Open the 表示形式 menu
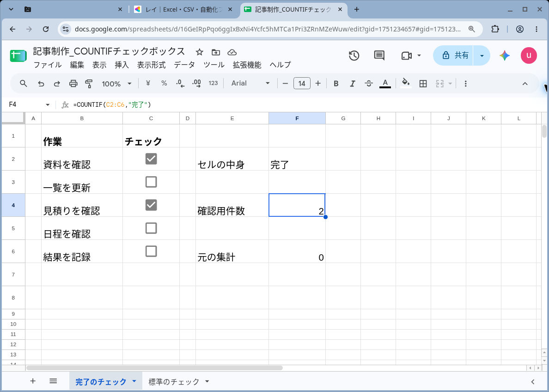This screenshot has width=549, height=392. [x=151, y=65]
